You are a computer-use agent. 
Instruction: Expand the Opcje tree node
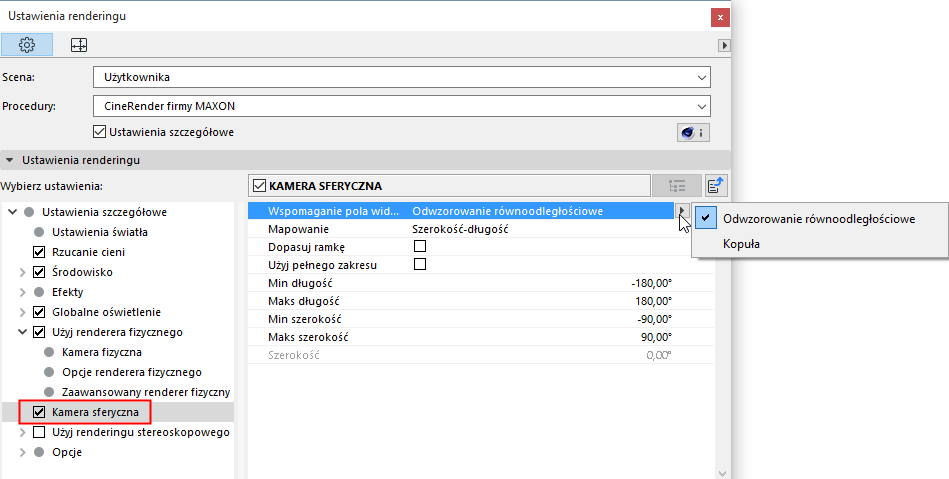click(22, 452)
